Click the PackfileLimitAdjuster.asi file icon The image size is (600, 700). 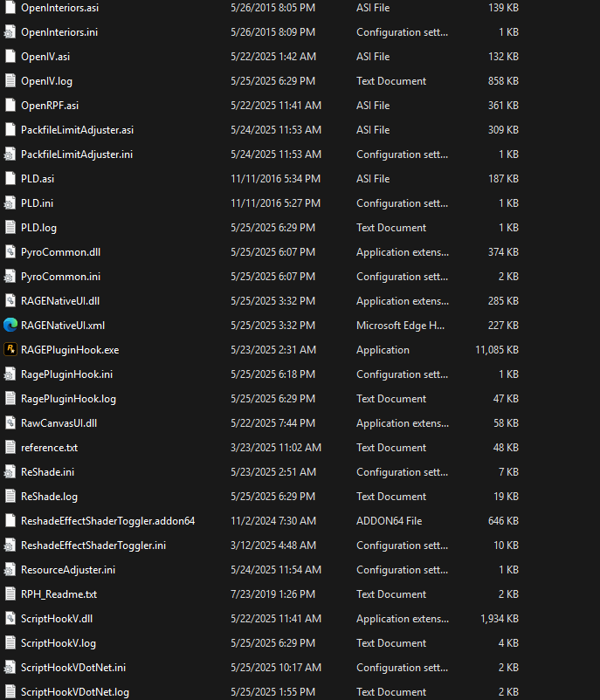coord(10,130)
